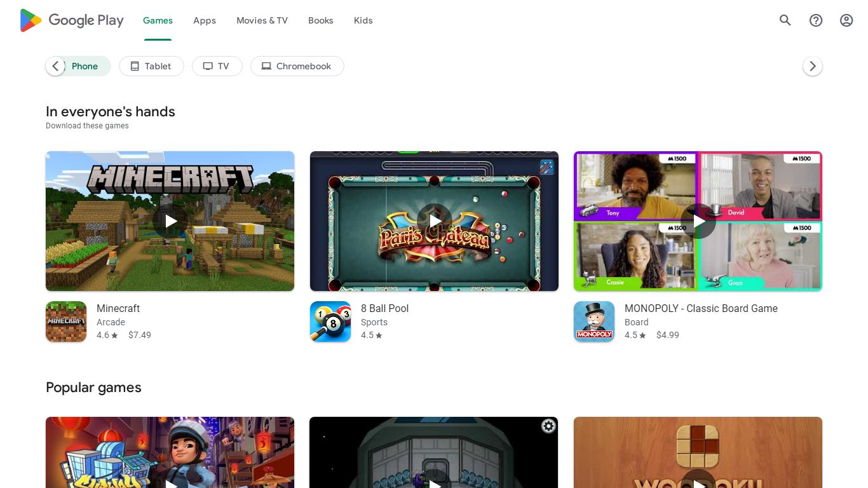Open MONOPOLY - Classic Board Game title link
The height and width of the screenshot is (488, 868).
[701, 308]
